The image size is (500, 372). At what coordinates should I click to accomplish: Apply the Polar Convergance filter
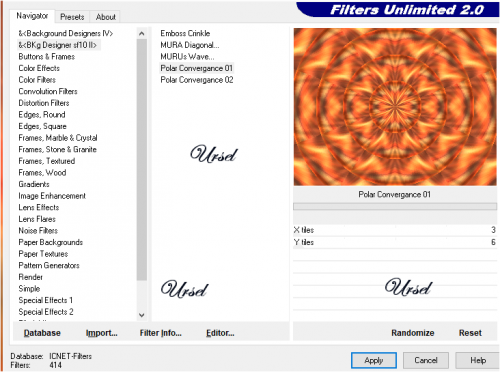[x=374, y=360]
